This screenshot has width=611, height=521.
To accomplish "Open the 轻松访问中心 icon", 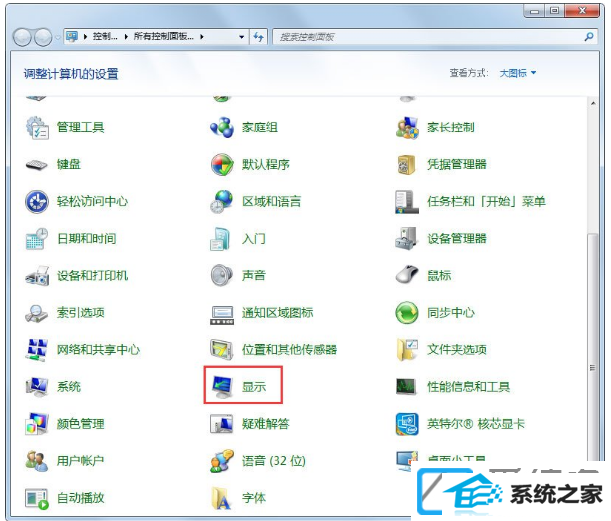I will [x=37, y=201].
